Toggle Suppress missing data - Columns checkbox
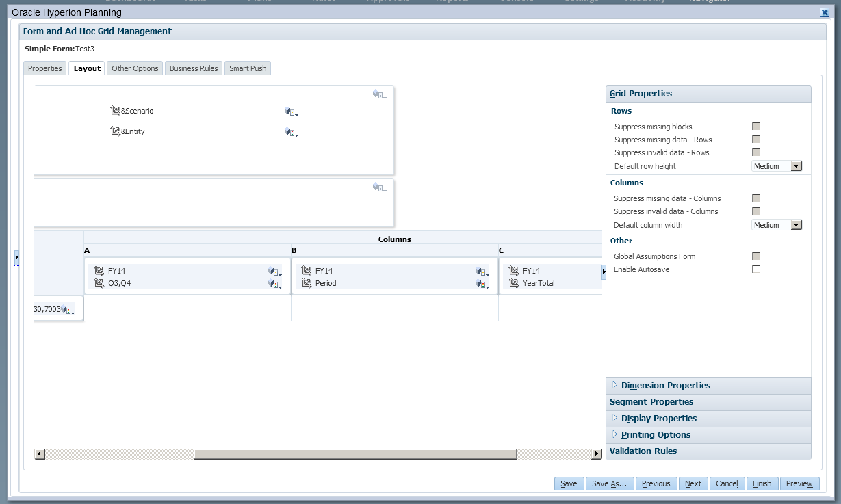 (756, 198)
